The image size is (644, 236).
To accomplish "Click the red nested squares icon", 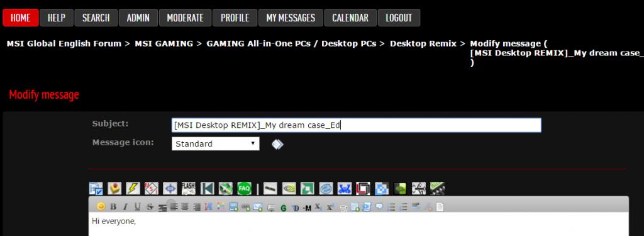I will (363, 188).
